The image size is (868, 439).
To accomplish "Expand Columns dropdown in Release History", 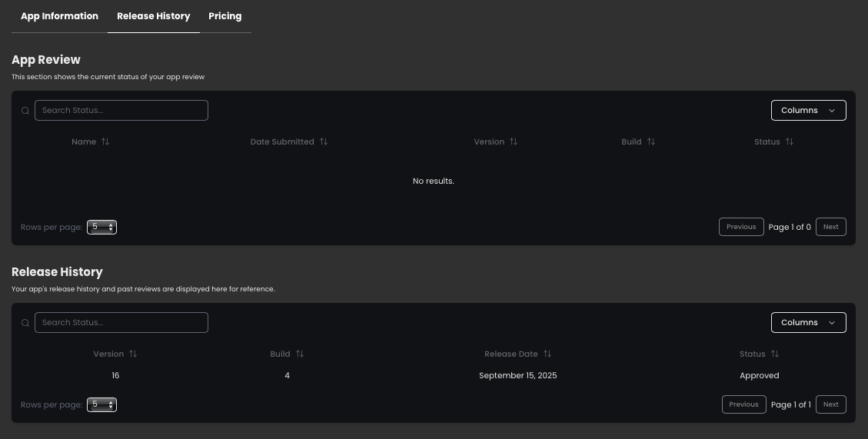I will (x=808, y=323).
